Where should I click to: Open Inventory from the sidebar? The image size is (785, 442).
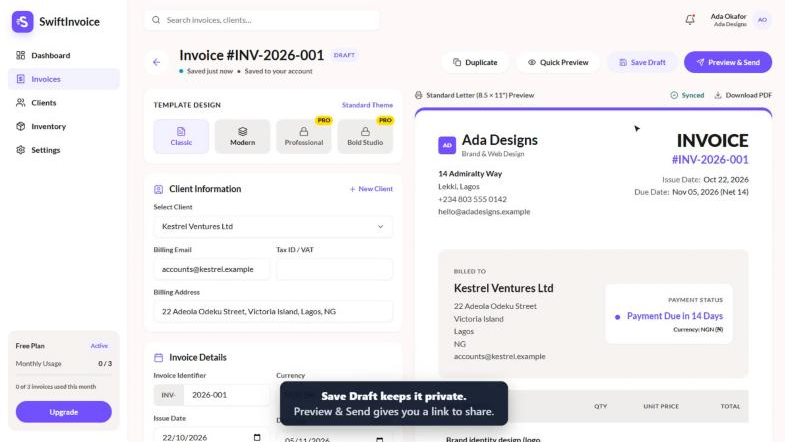tap(64, 126)
